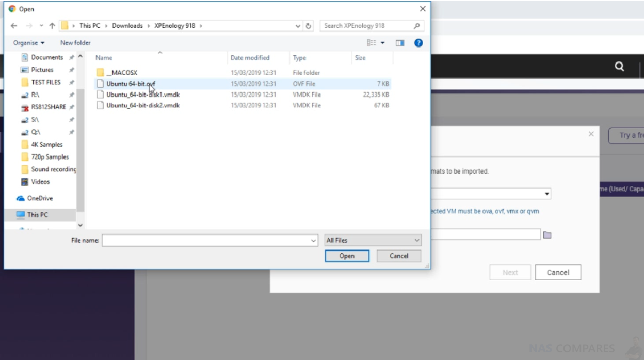Expand the dropdown in the import dialog
The width and height of the screenshot is (644, 360).
[x=546, y=194]
